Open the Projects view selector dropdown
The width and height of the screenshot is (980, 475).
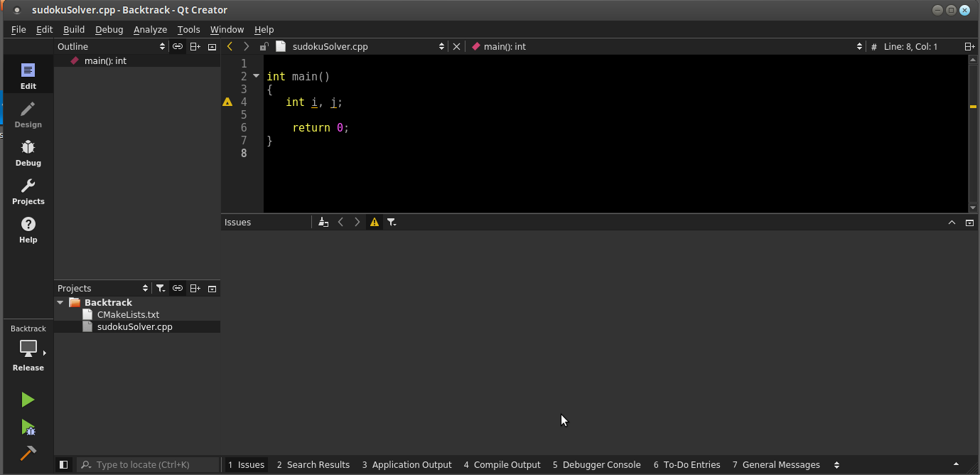point(103,288)
